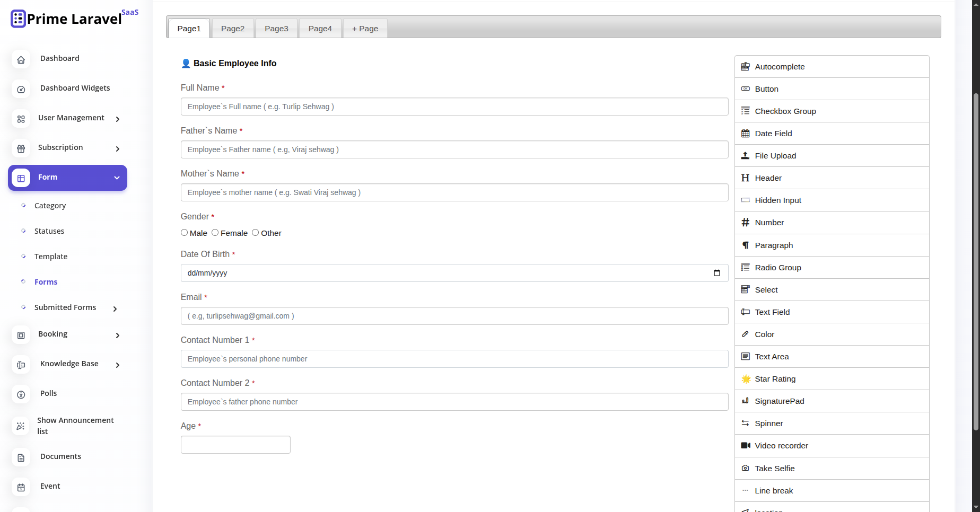The image size is (980, 512).
Task: Click the Mother's Name input field
Action: [454, 192]
